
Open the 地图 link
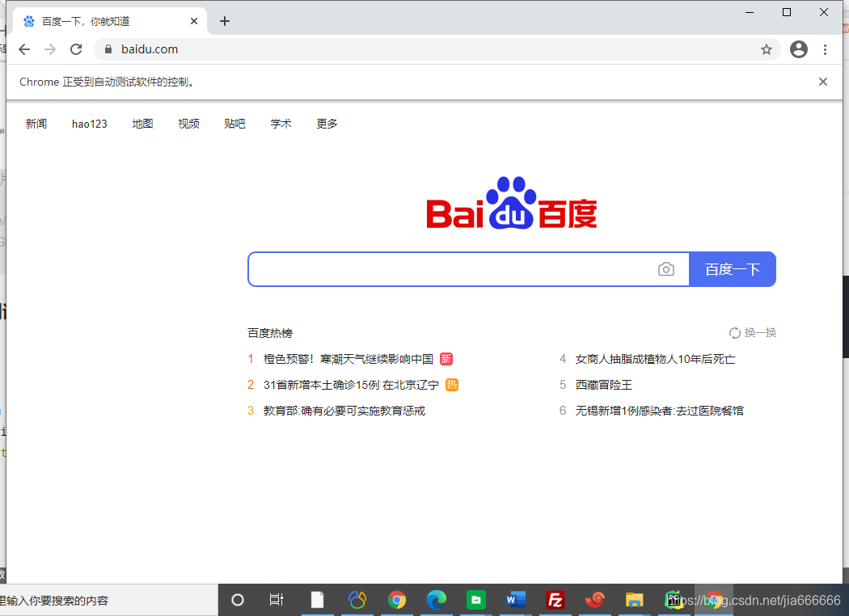tap(142, 124)
